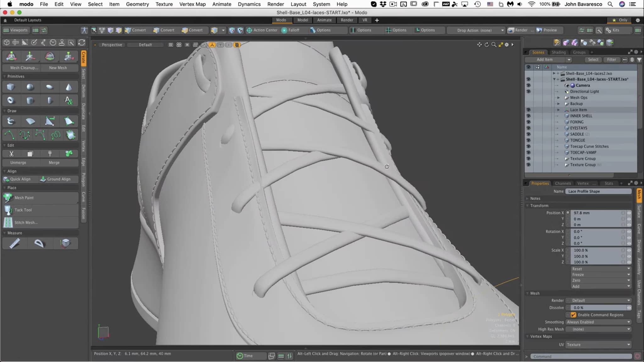This screenshot has height=362, width=644.
Task: Hide the TONGUE mesh item
Action: 528,140
